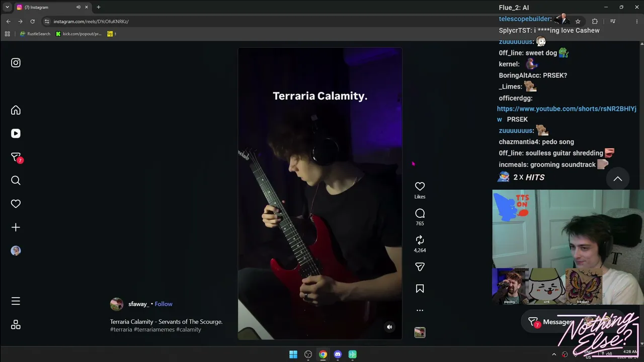
Task: Open the Meta apps grid icon
Action: point(16,325)
